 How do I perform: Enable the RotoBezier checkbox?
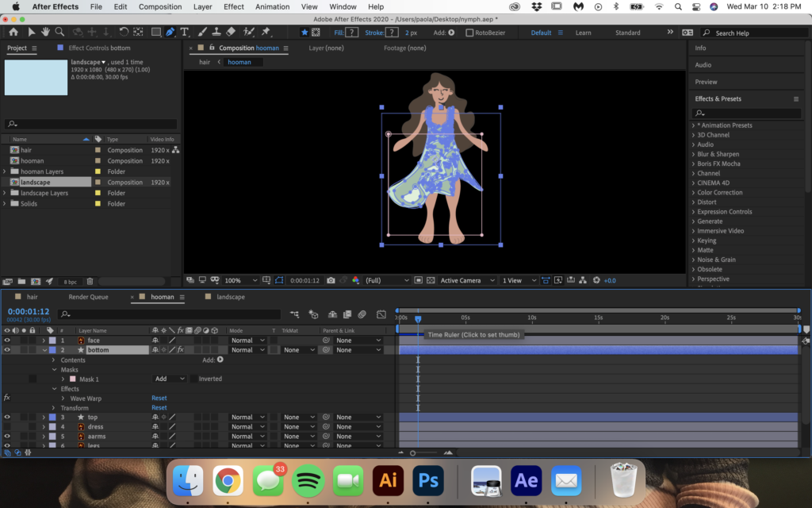(469, 33)
